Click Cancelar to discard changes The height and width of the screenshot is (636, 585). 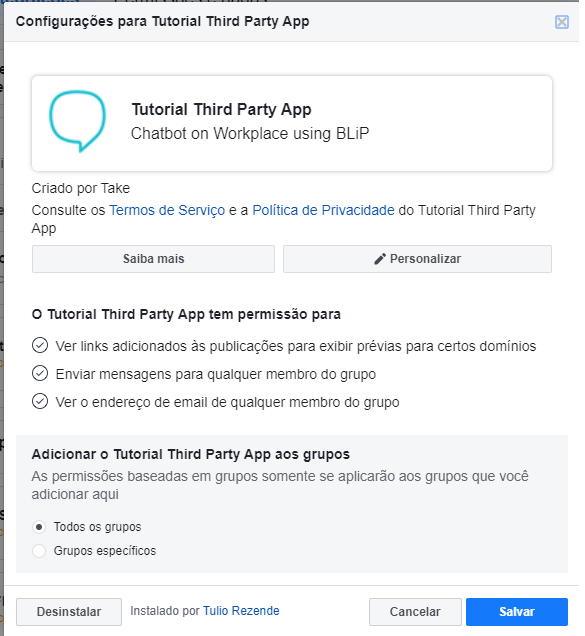click(415, 612)
